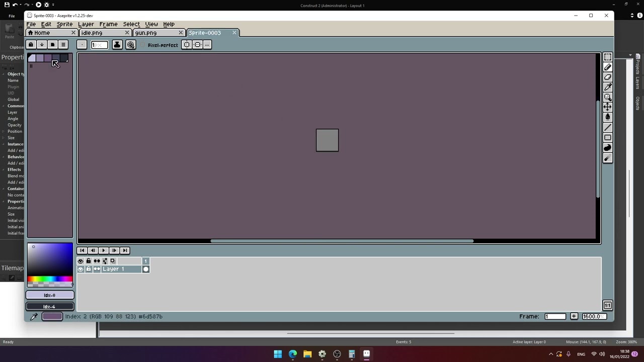Go to previous frame button

point(93,250)
